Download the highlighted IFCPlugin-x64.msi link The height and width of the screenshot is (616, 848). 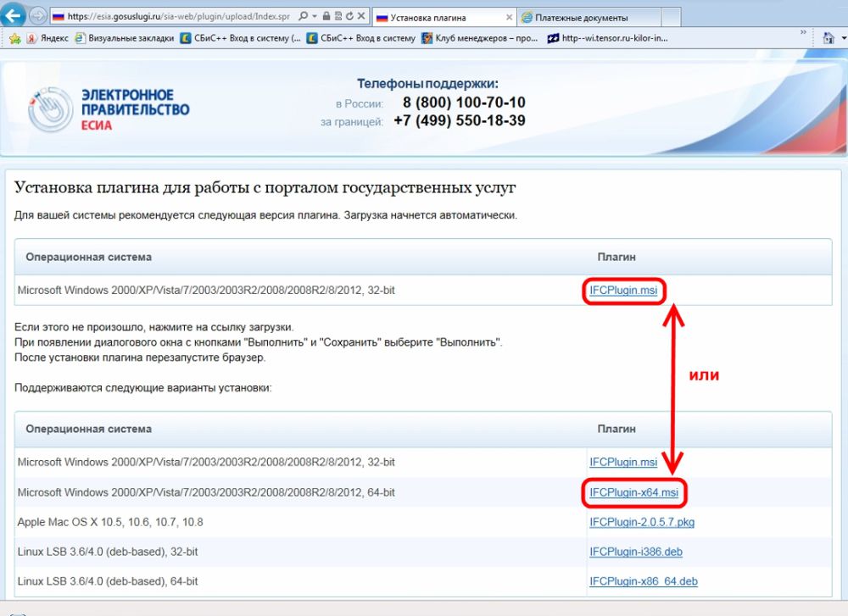[x=634, y=492]
